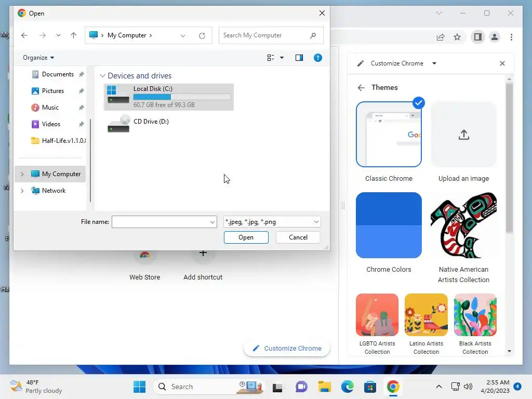Click the Themes panel scrollbar
Image resolution: width=532 pixels, height=399 pixels.
(509, 158)
